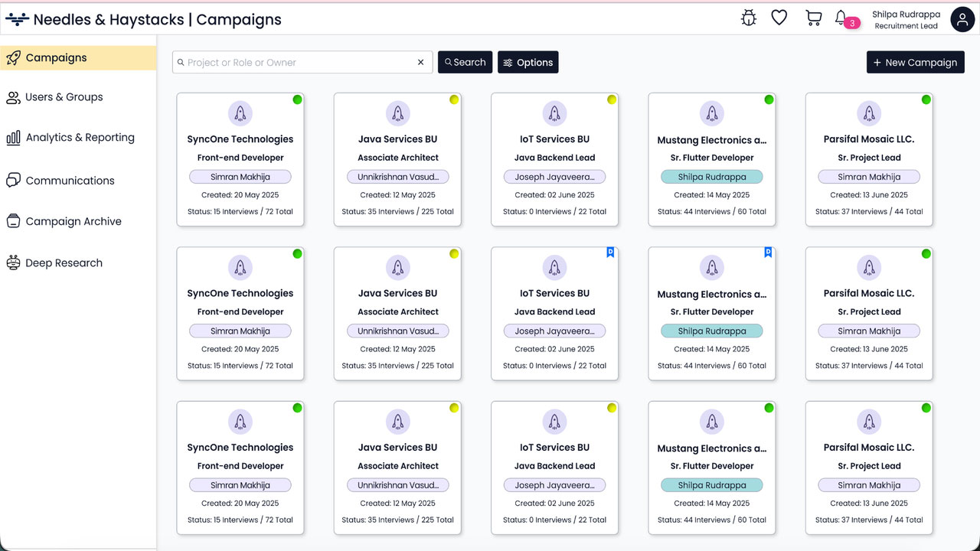Screen dimensions: 980x551
Task: Create a New Campaign
Action: [x=915, y=63]
